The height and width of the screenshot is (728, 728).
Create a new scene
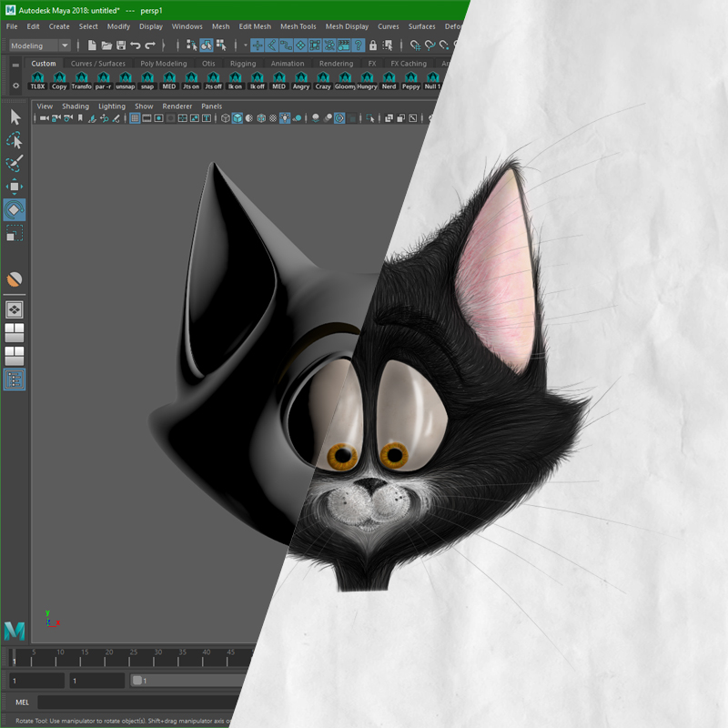point(92,45)
